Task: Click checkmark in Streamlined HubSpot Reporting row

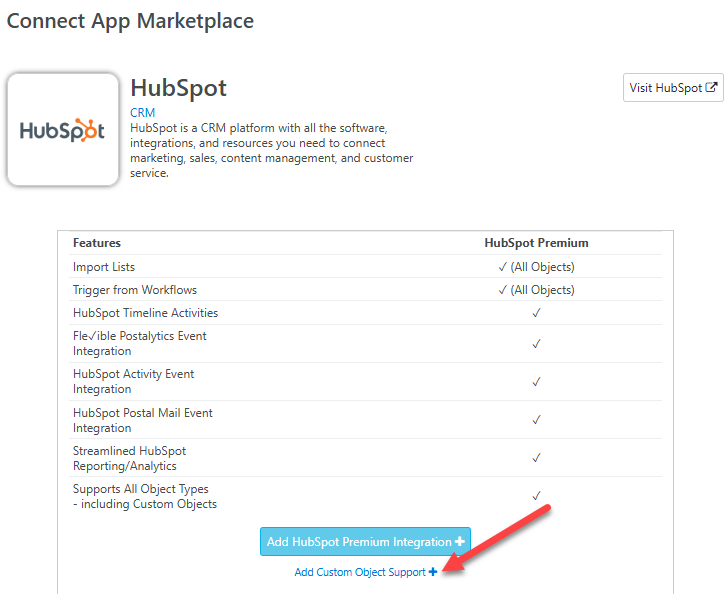Action: click(536, 458)
